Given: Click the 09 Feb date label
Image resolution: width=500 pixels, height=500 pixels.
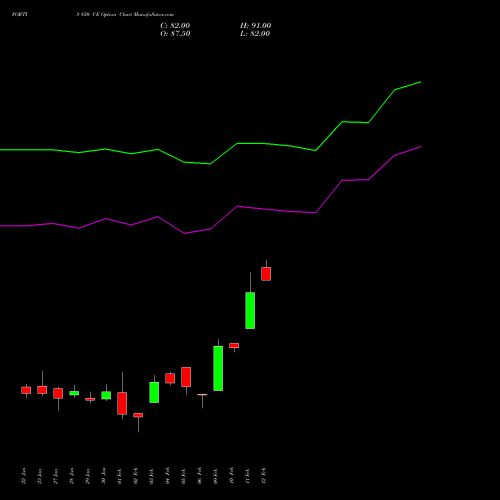Looking at the screenshot, I should pos(216,476).
